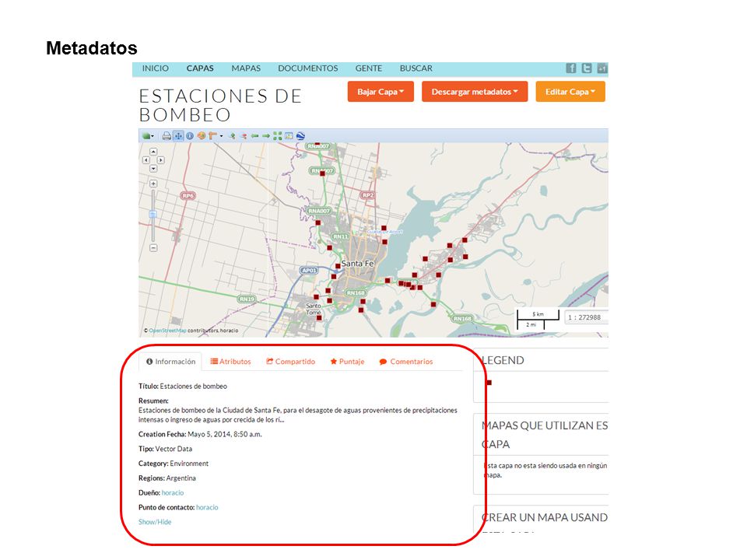747x560 pixels.
Task: Pan map right with arrow control
Action: click(161, 160)
